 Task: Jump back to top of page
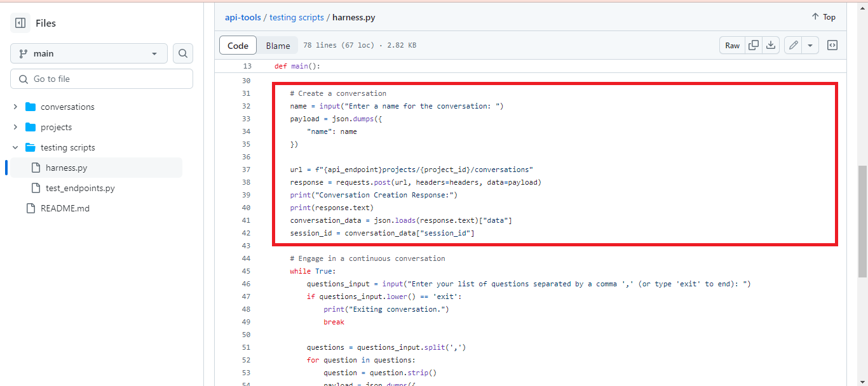(823, 17)
